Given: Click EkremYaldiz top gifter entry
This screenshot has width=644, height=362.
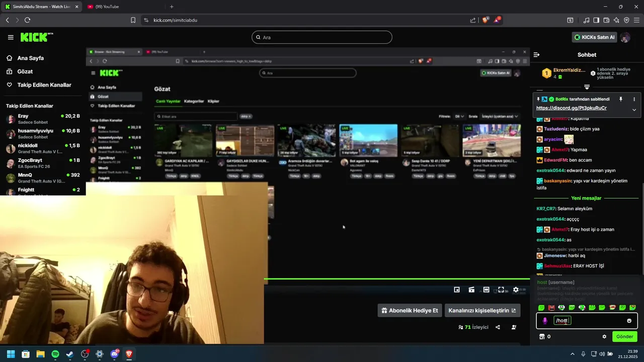Looking at the screenshot, I should (x=563, y=73).
